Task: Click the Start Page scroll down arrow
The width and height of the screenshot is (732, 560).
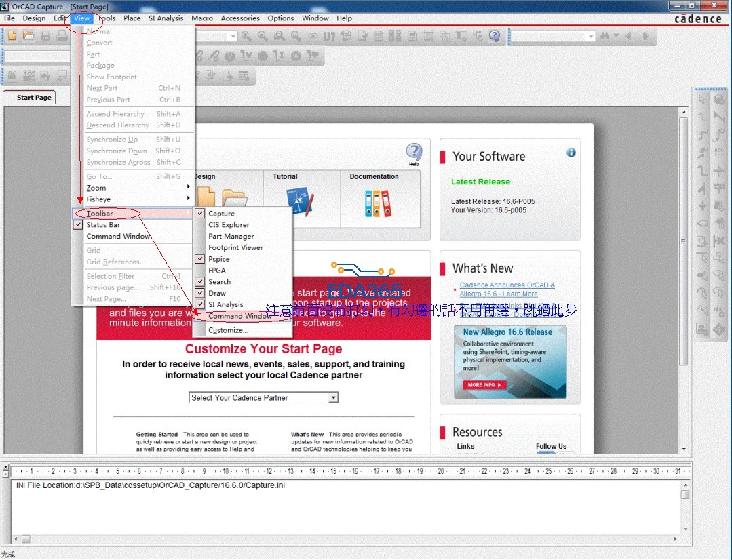Action: (x=683, y=448)
